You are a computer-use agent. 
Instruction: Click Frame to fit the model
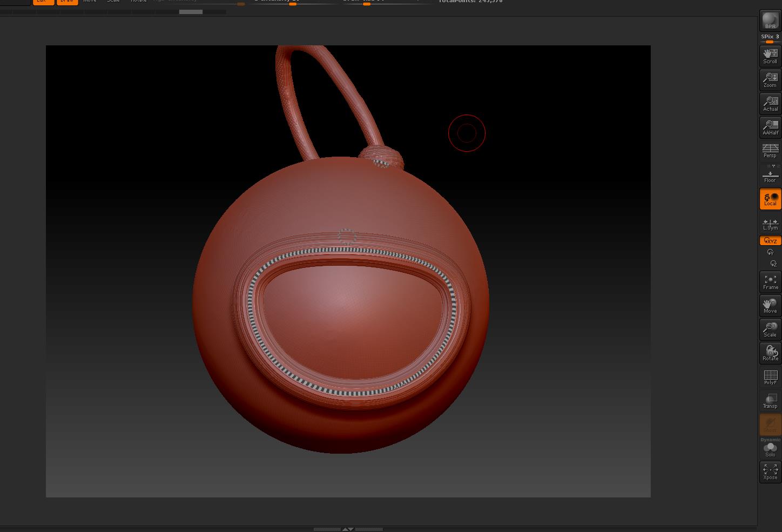pyautogui.click(x=770, y=282)
